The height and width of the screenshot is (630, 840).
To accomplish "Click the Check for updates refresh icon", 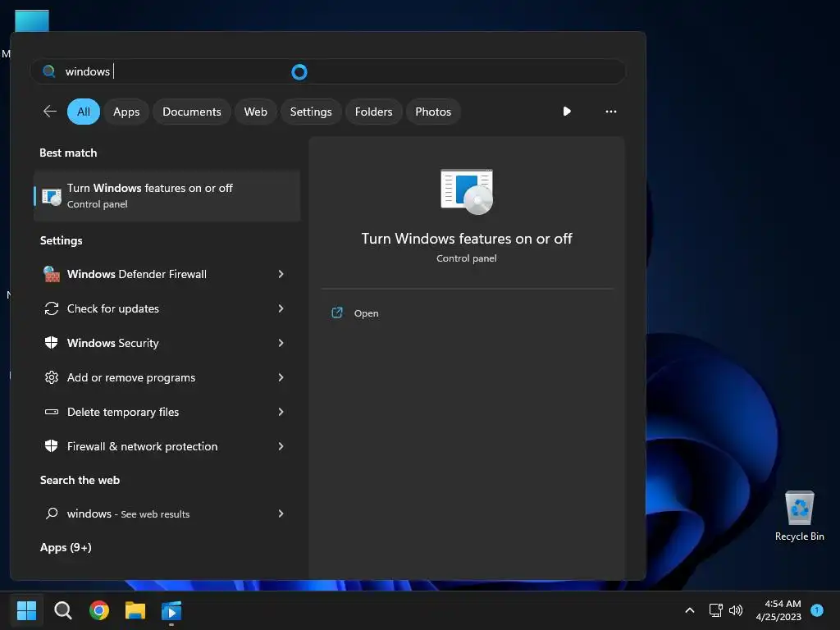I will pyautogui.click(x=52, y=308).
